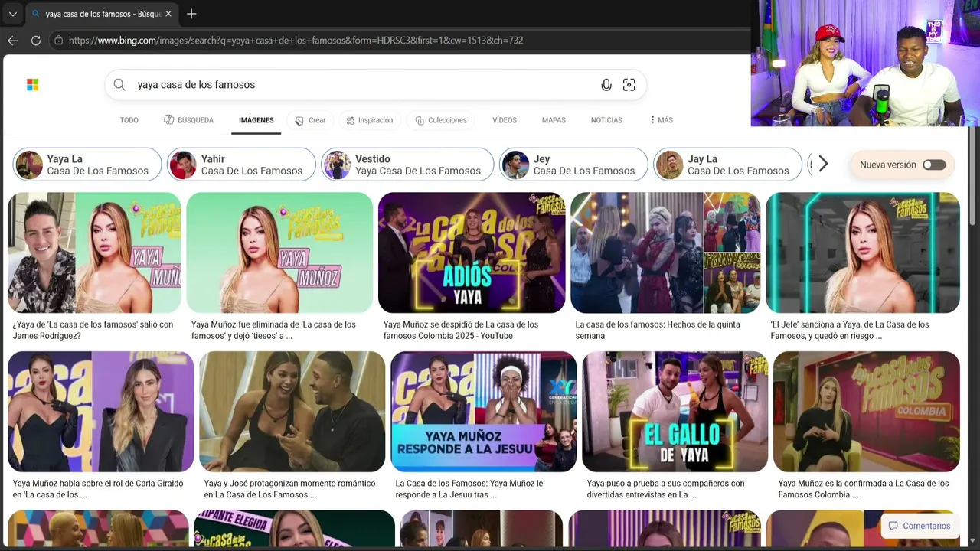This screenshot has height=551, width=980.
Task: Show more related search suggestions arrow
Action: [x=823, y=164]
